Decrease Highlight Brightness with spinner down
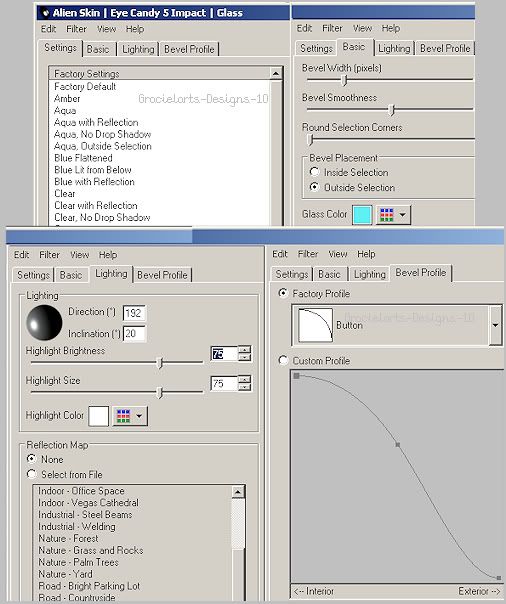 coord(245,357)
